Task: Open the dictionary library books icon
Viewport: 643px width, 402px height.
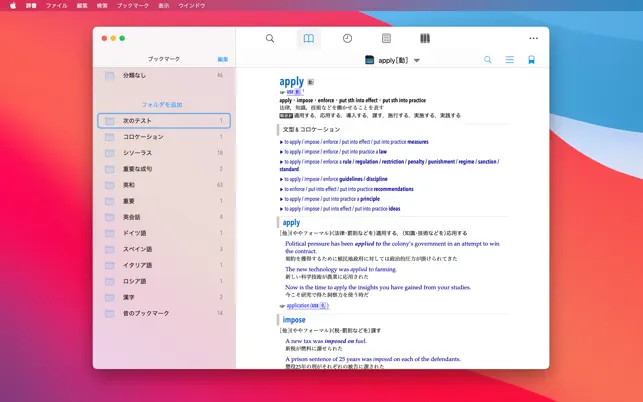Action: pos(425,39)
